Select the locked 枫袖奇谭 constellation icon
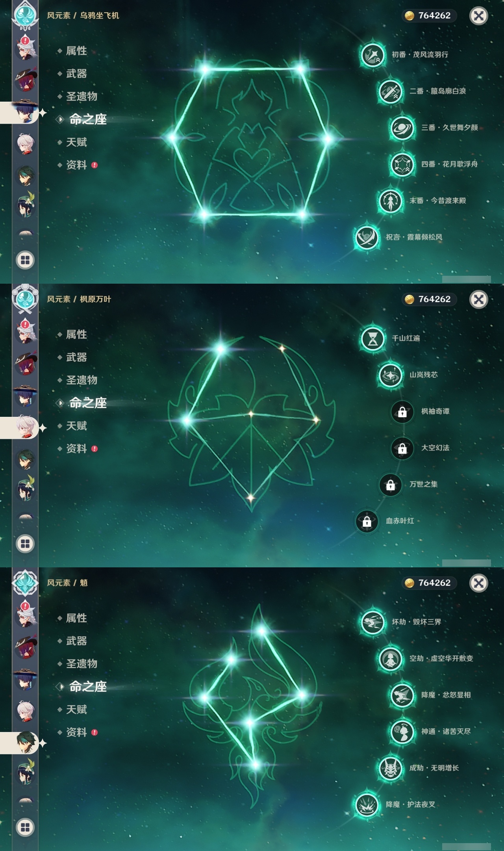Image resolution: width=504 pixels, height=851 pixels. pyautogui.click(x=402, y=411)
